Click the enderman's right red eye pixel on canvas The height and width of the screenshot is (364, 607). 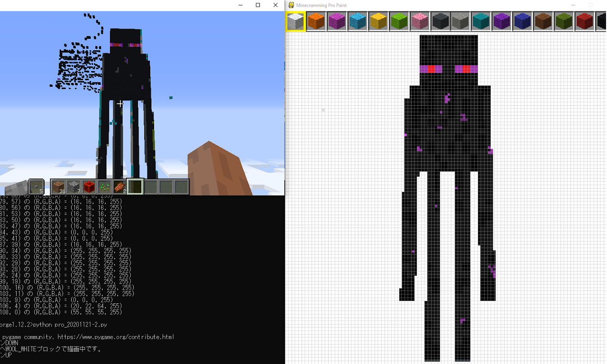point(466,69)
